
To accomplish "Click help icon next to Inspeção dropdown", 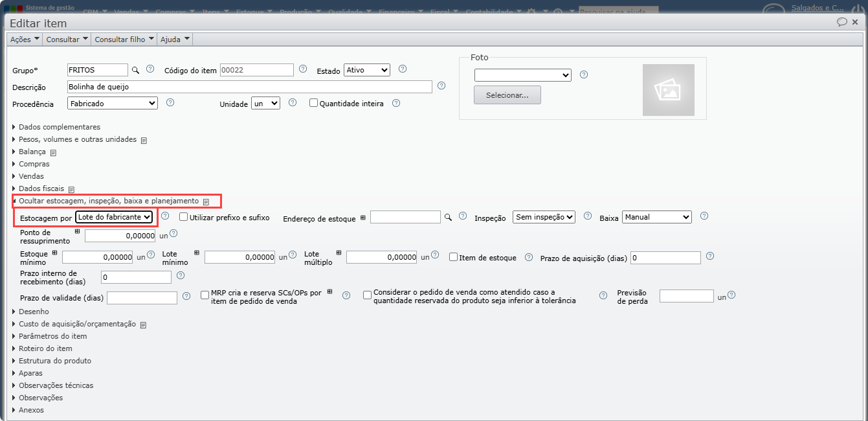I will point(588,216).
